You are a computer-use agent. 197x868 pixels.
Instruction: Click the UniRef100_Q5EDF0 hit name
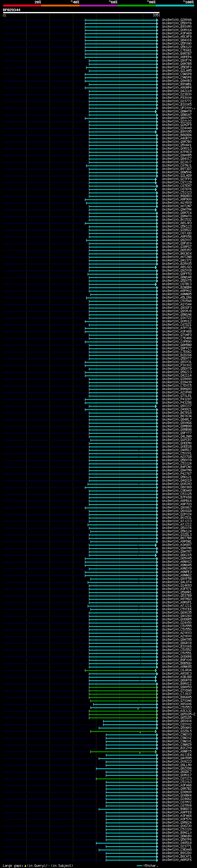[177, 67]
